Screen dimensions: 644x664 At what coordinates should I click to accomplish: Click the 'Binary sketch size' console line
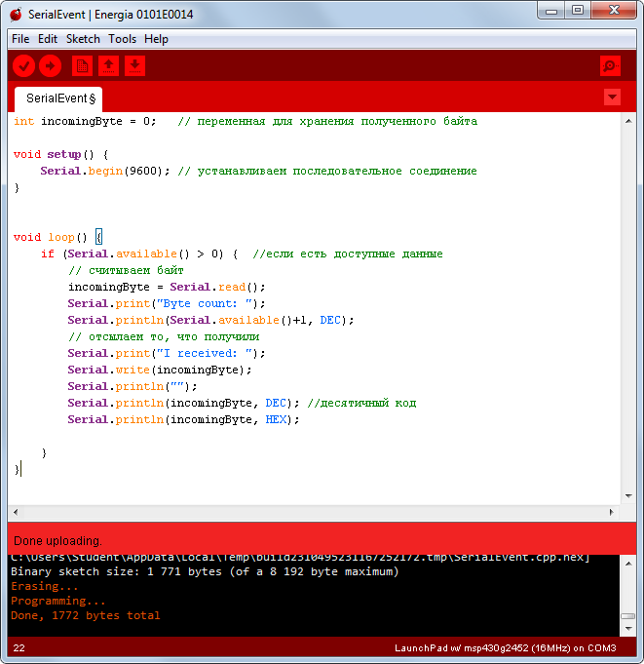coord(205,571)
